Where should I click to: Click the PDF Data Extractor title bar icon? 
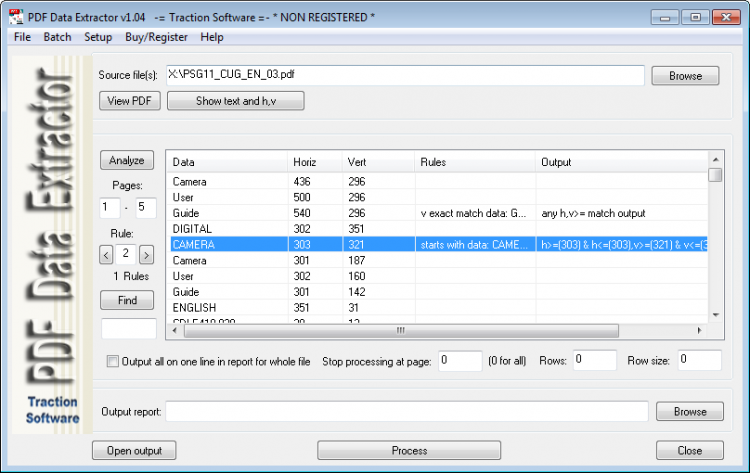[x=16, y=17]
